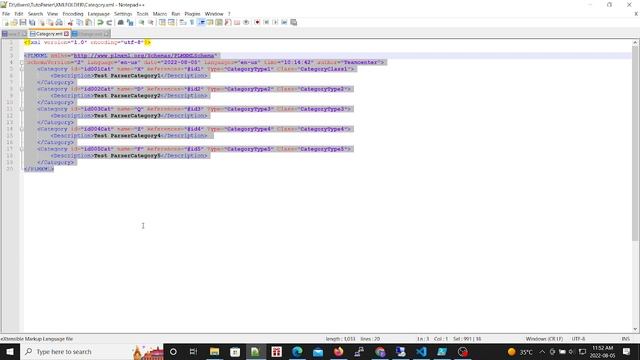The width and height of the screenshot is (640, 360).
Task: Cut the selection with the scissors icon
Action: click(x=70, y=22)
